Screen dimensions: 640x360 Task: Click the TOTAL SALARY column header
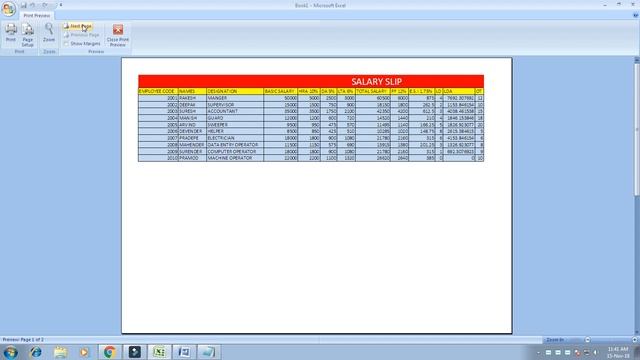tap(373, 91)
